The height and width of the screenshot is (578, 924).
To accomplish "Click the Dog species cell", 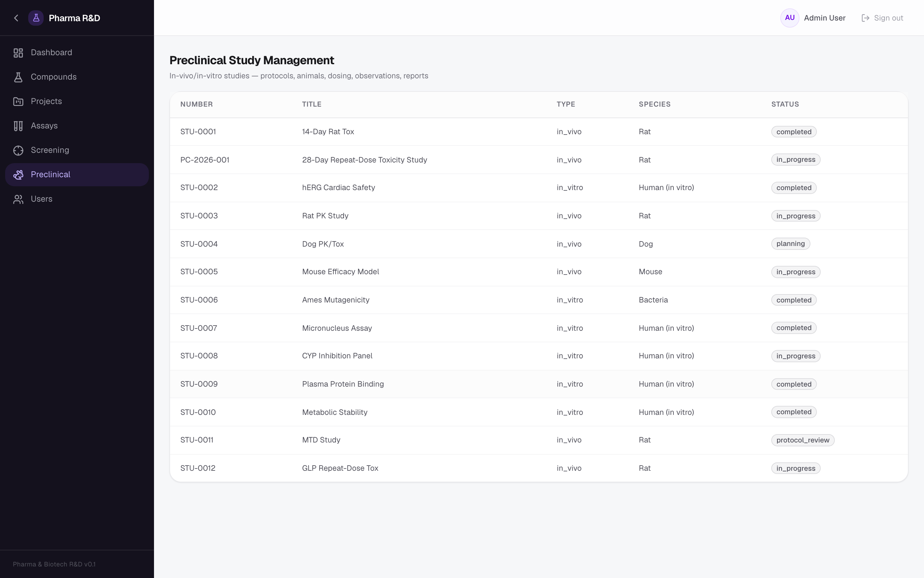I will pyautogui.click(x=646, y=244).
